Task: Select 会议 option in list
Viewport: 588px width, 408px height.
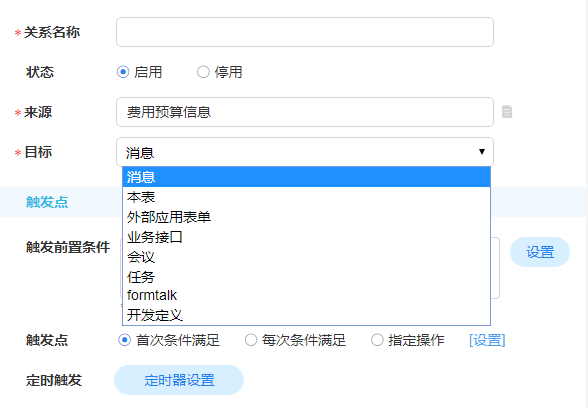Action: point(306,256)
